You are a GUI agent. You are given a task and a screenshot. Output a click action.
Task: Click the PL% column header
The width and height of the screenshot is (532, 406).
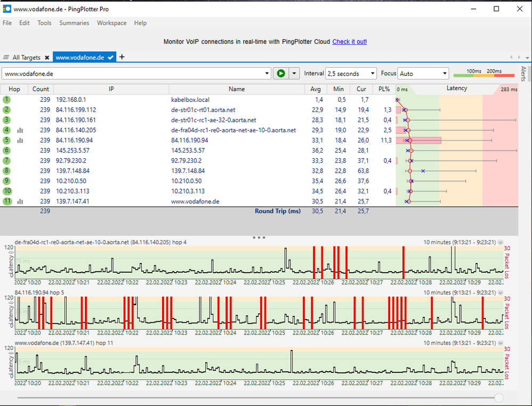tap(384, 89)
